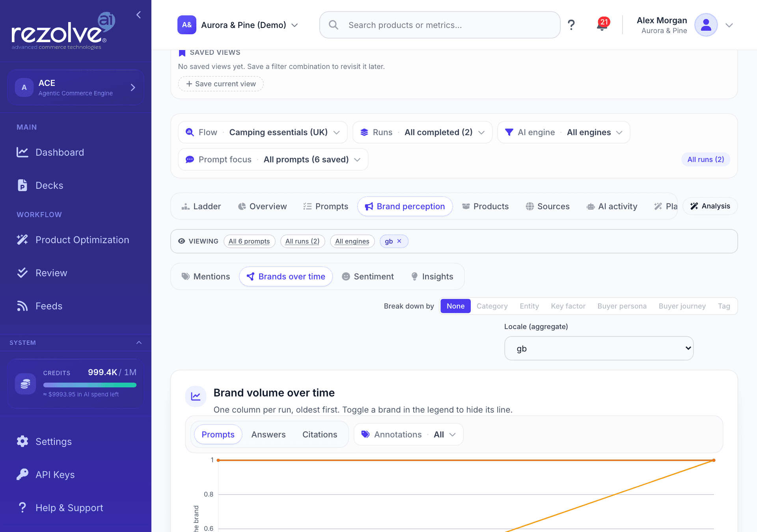Switch to the Sources tab
Viewport: 757px width, 532px height.
tap(548, 206)
